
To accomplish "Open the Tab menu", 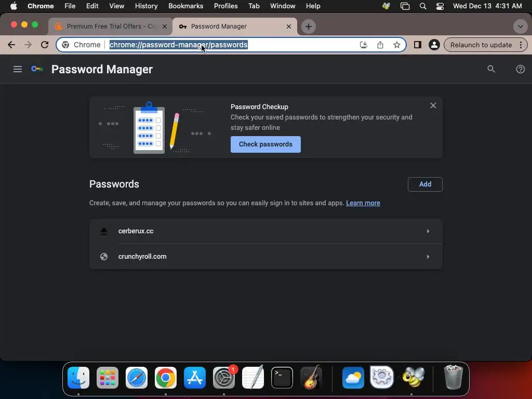I will click(x=254, y=6).
